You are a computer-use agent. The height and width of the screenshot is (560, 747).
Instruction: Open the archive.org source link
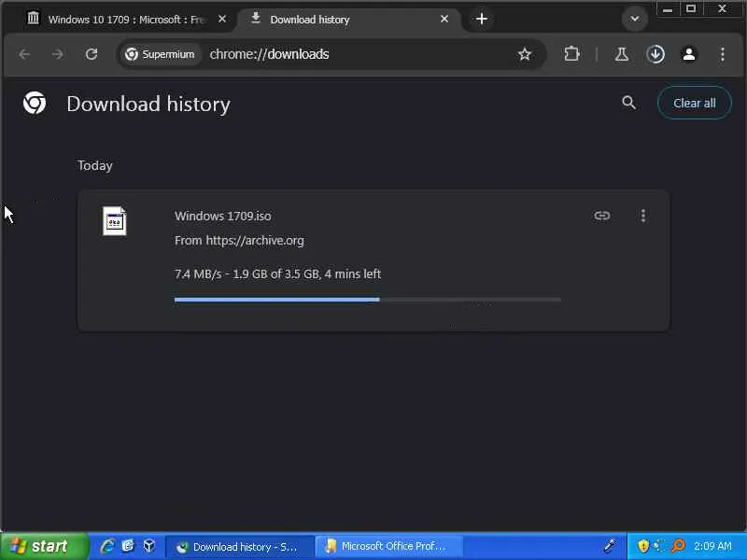(x=255, y=241)
